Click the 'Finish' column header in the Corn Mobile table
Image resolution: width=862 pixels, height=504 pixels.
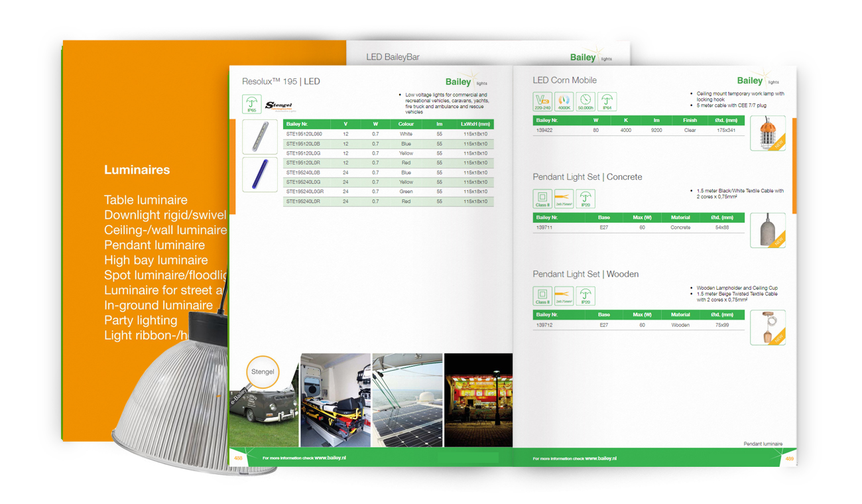coord(690,120)
